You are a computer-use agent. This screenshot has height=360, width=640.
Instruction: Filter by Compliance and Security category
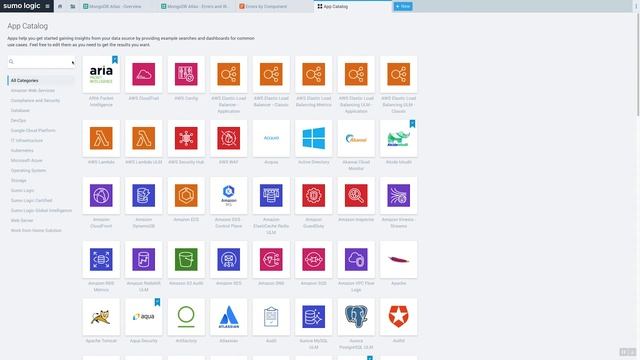coord(35,100)
